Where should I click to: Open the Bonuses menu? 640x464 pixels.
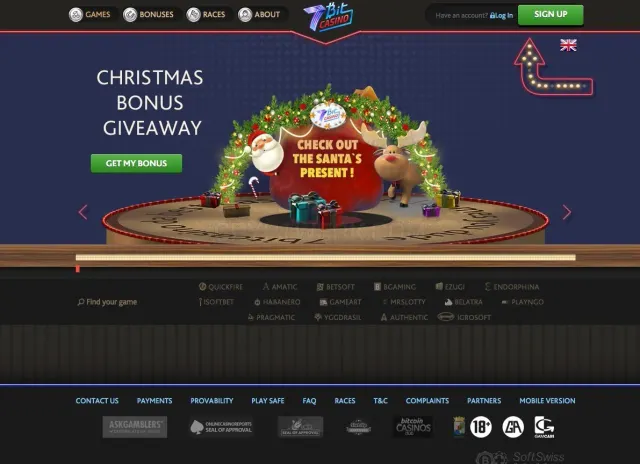(x=149, y=15)
